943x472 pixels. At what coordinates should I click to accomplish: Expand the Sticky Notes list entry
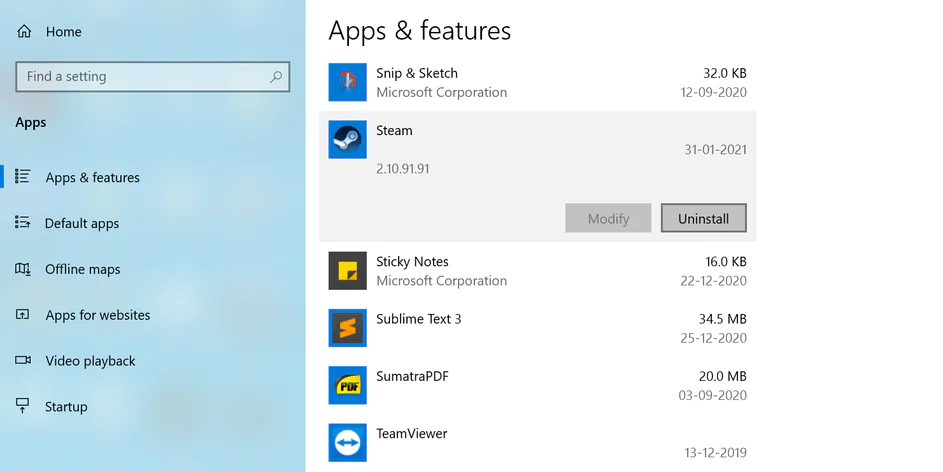click(x=540, y=271)
